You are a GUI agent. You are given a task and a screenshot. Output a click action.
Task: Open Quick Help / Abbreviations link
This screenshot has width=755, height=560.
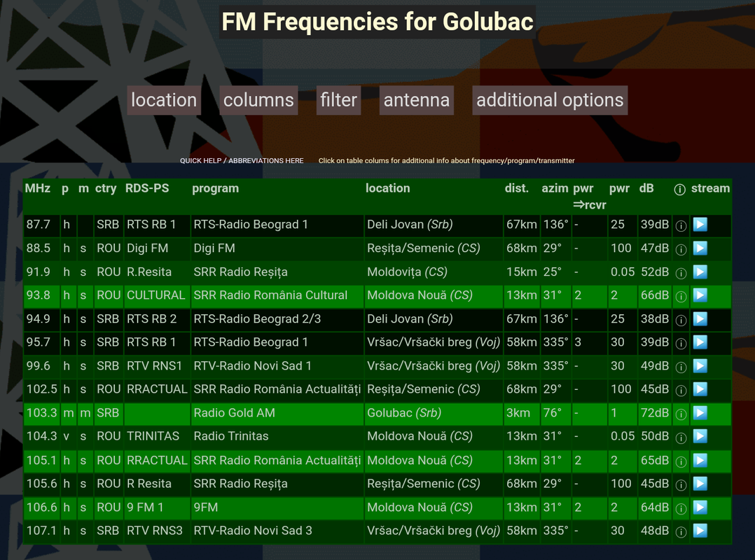(242, 161)
